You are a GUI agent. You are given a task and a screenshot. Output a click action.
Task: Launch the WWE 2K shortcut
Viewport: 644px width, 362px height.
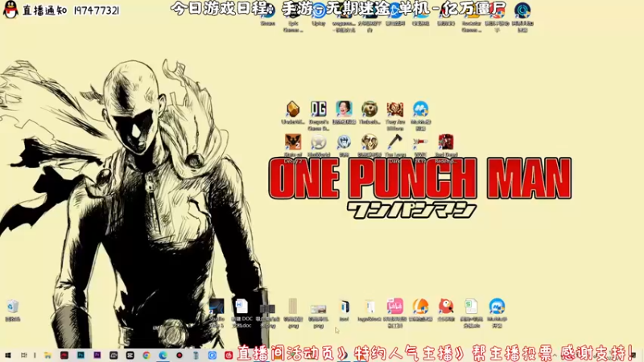coord(420,148)
